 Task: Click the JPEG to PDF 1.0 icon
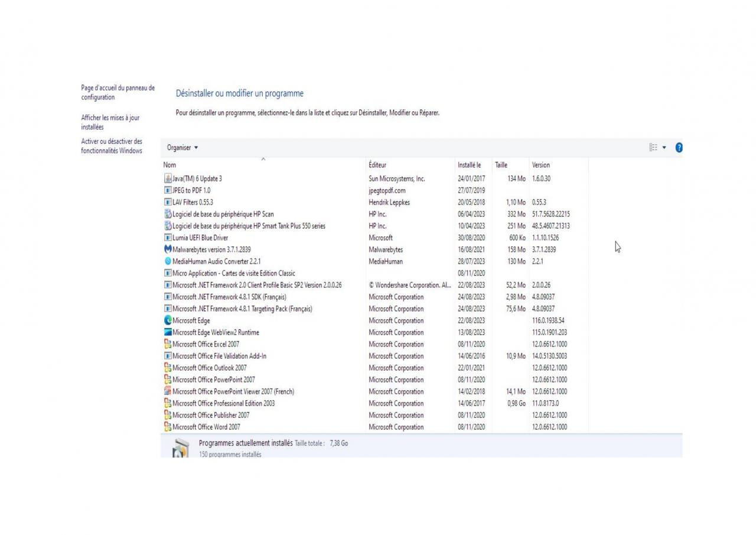(168, 190)
